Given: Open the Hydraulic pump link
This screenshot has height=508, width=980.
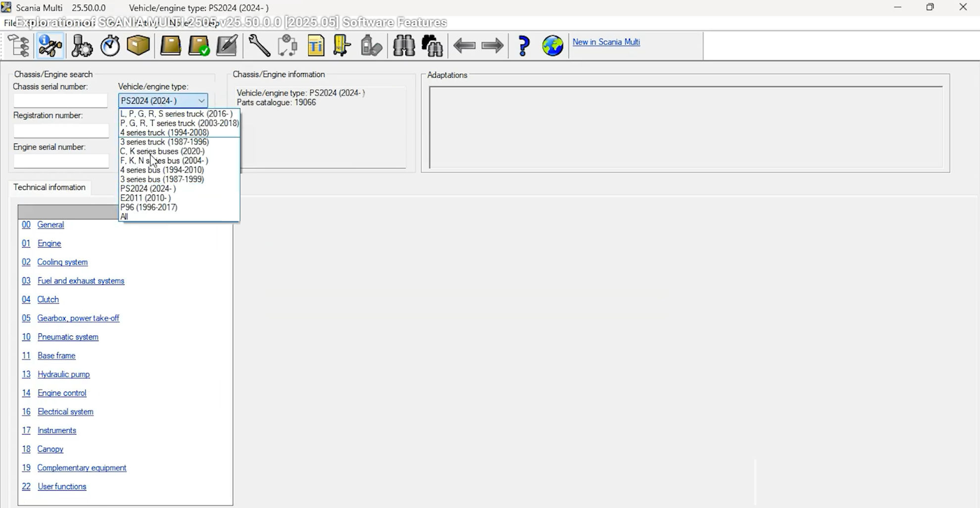Looking at the screenshot, I should (x=63, y=374).
